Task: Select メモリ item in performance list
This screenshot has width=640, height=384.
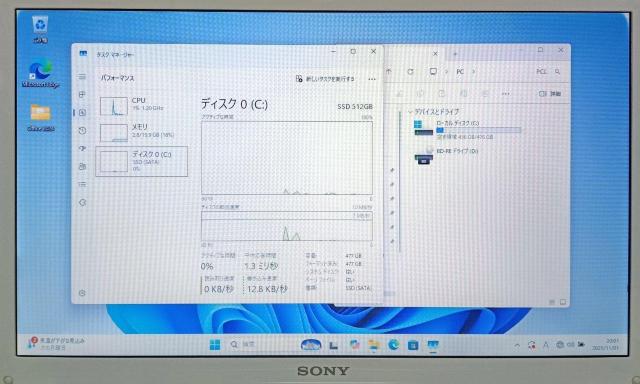Action: [142, 132]
